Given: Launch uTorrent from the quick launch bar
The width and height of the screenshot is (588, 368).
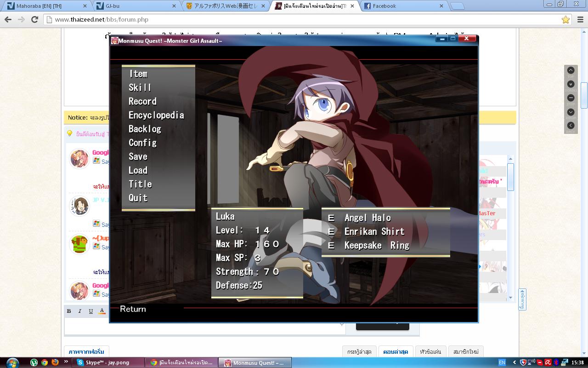Looking at the screenshot, I should coord(34,362).
